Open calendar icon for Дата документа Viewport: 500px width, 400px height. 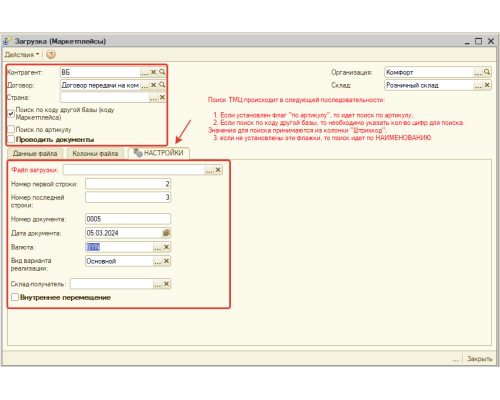(166, 233)
